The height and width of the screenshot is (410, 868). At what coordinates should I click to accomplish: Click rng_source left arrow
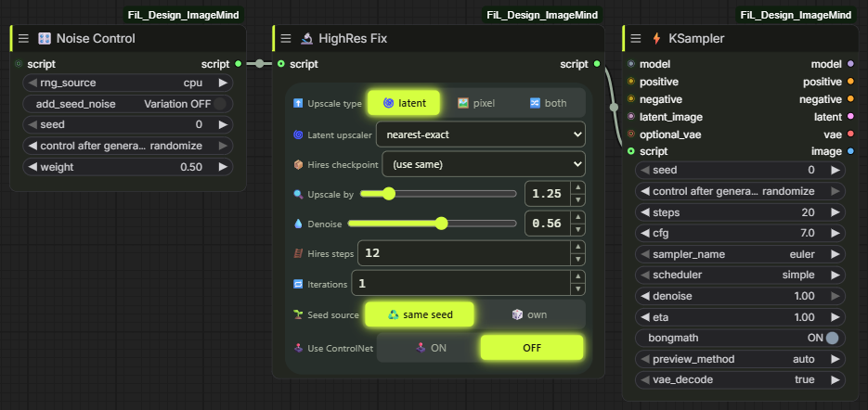(32, 83)
